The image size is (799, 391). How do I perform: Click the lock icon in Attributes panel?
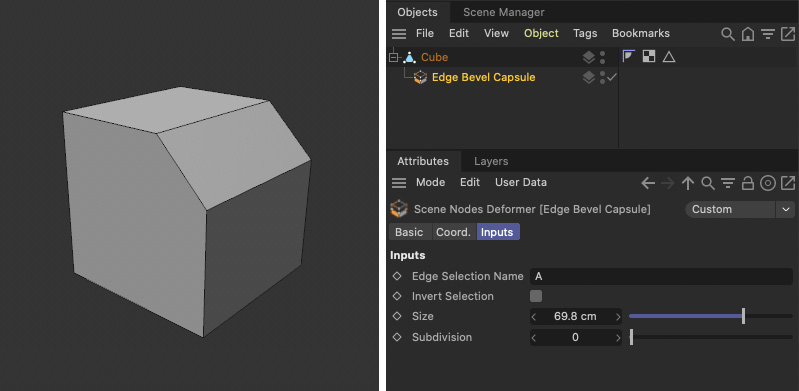(748, 183)
